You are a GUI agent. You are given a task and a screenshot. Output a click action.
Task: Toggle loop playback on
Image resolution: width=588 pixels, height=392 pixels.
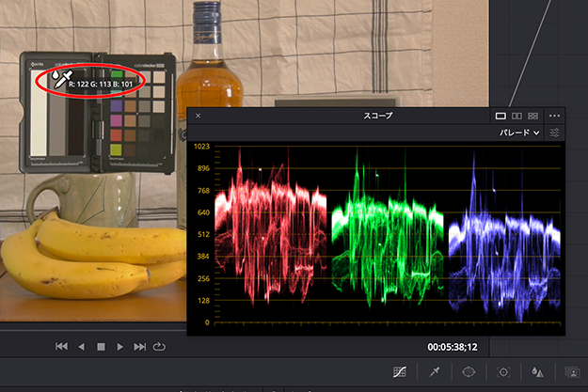coord(160,347)
